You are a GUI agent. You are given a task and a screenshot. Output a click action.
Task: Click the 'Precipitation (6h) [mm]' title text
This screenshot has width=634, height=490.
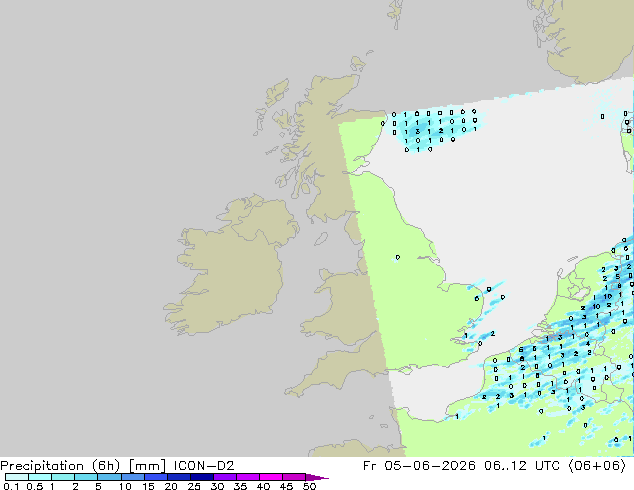83,466
